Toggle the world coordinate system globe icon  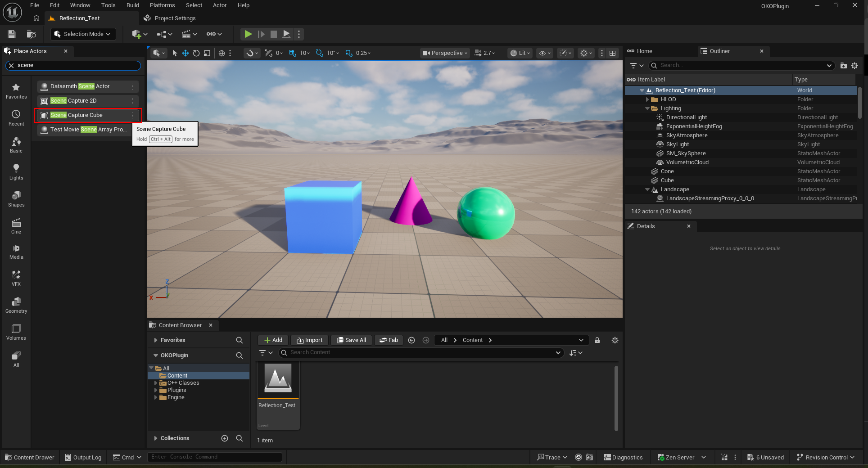(222, 53)
